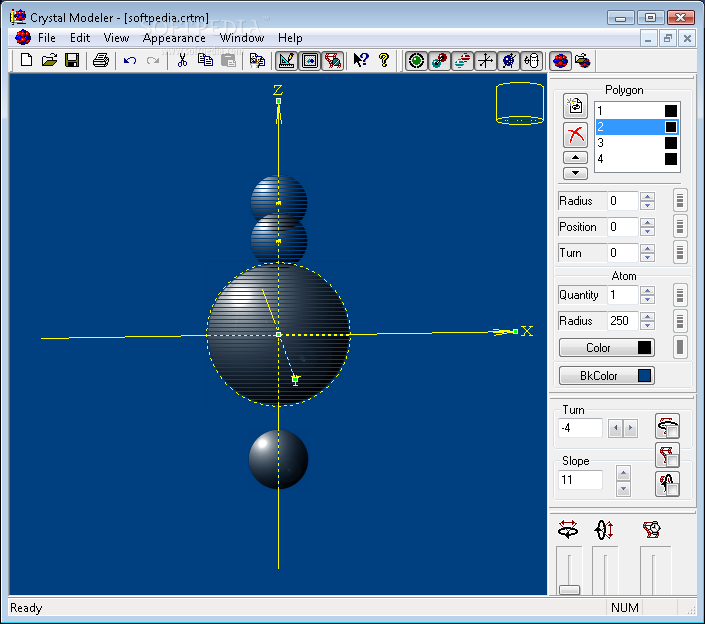Image resolution: width=705 pixels, height=624 pixels.
Task: Decrease Position with down spinner
Action: [x=647, y=232]
